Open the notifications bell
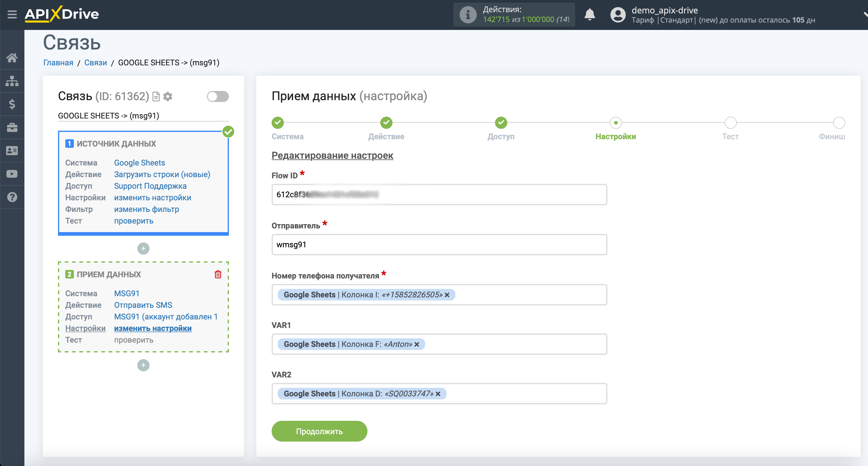 [x=590, y=14]
